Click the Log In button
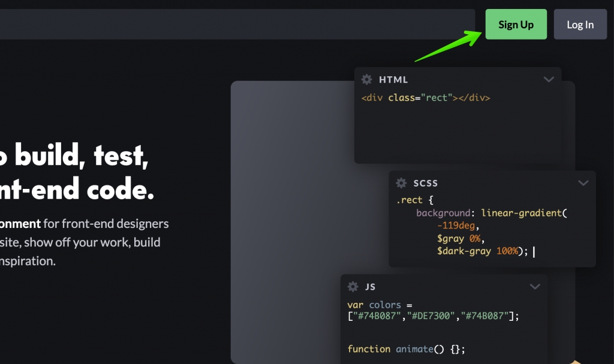Screen dimensions: 614x364 [580, 25]
